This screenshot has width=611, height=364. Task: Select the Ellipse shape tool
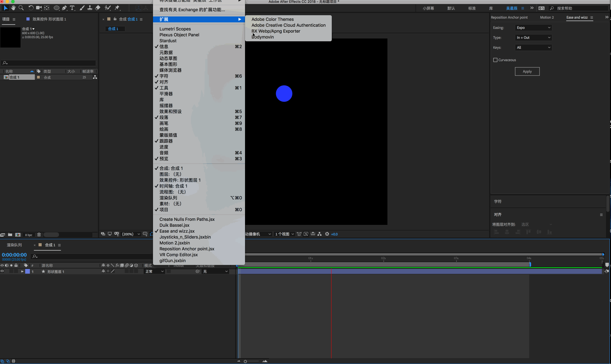(56, 8)
